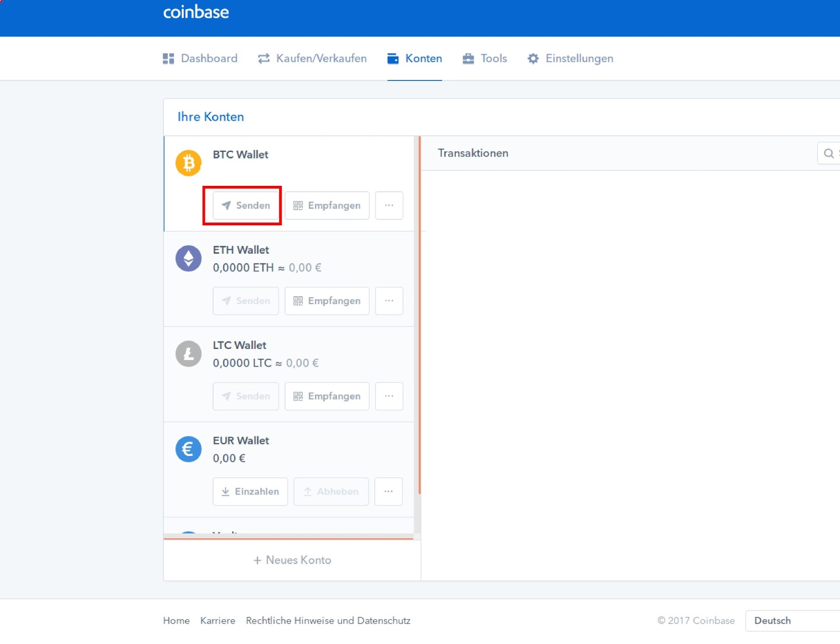Image resolution: width=840 pixels, height=644 pixels.
Task: Open more options for EUR Wallet
Action: [388, 492]
